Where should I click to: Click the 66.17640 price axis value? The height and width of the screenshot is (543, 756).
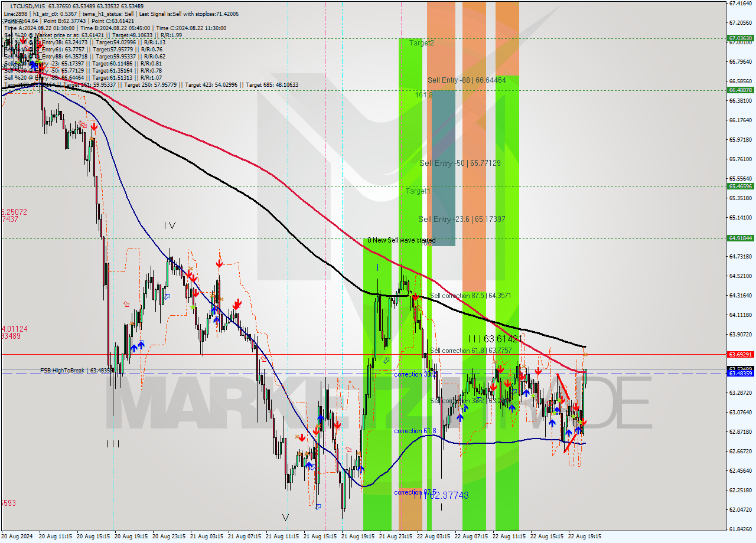click(740, 120)
